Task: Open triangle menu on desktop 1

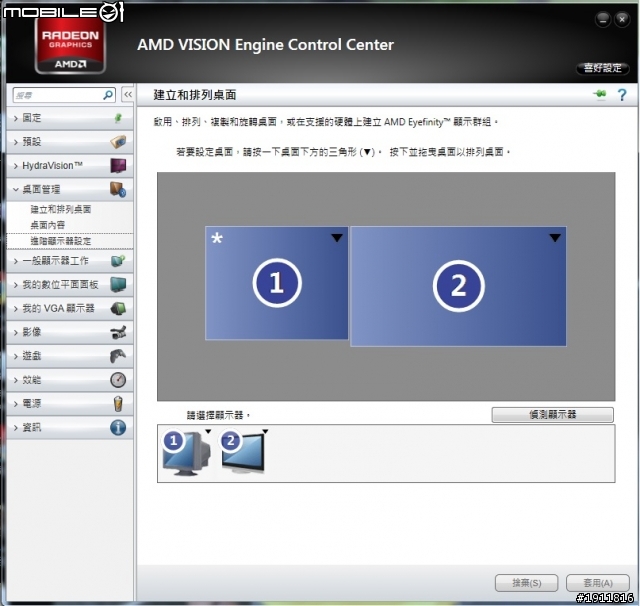Action: click(337, 238)
